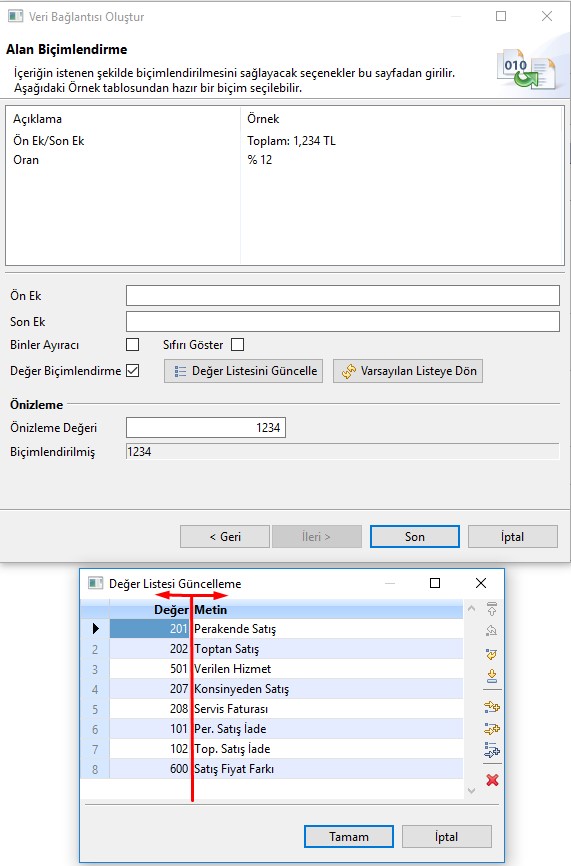Click the insert-row-below icon

[x=491, y=728]
